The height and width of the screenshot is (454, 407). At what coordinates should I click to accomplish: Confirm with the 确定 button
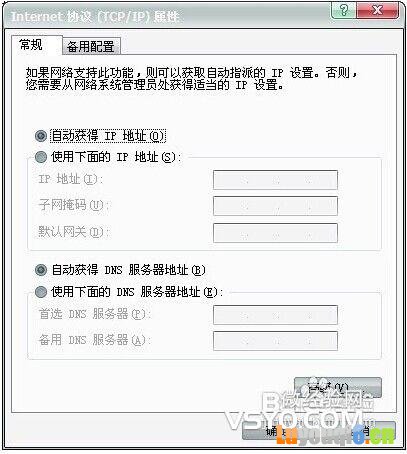tap(277, 431)
